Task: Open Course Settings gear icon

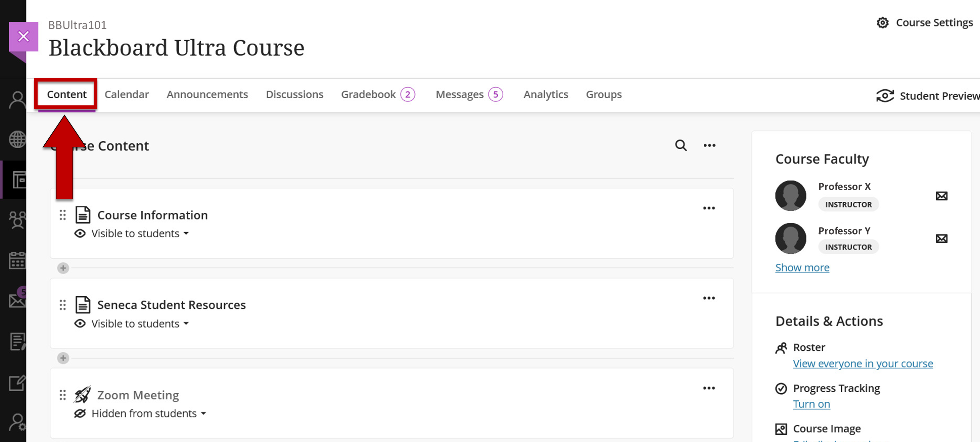Action: pyautogui.click(x=883, y=23)
